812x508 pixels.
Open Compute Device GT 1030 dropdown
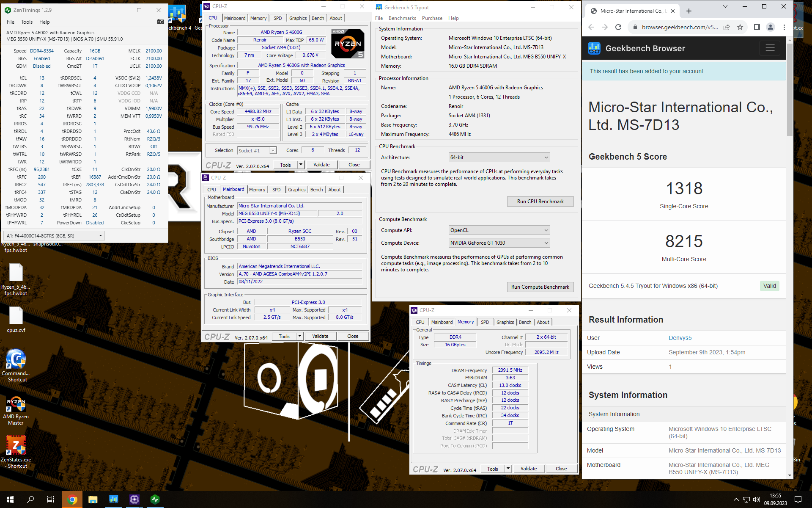(499, 243)
